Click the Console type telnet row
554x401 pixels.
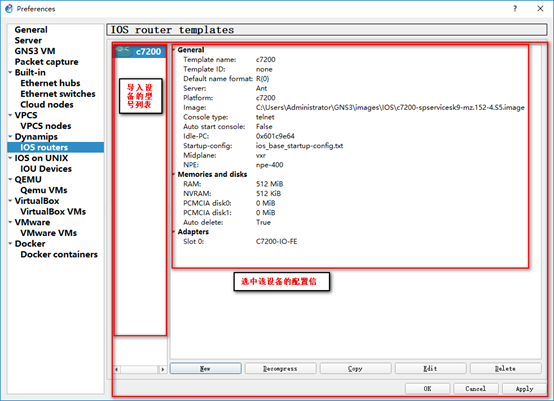[229, 117]
